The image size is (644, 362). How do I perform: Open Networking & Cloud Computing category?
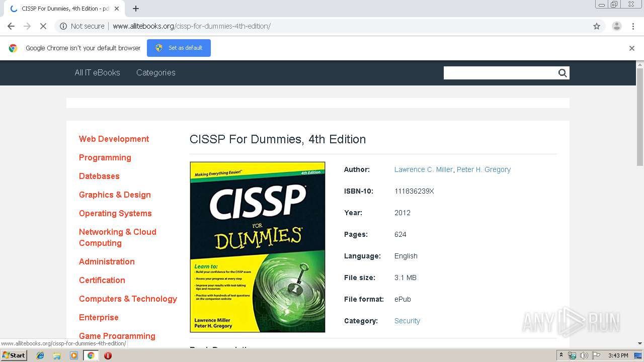118,237
